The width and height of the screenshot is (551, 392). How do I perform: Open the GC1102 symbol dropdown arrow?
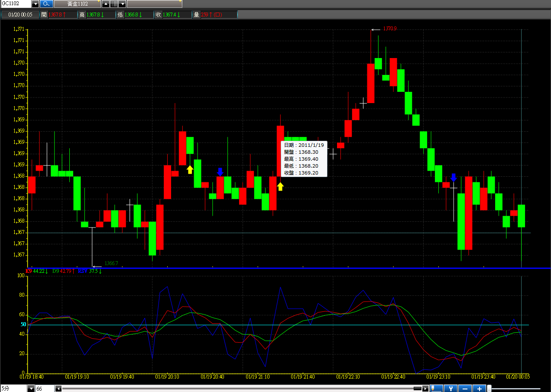click(x=36, y=4)
